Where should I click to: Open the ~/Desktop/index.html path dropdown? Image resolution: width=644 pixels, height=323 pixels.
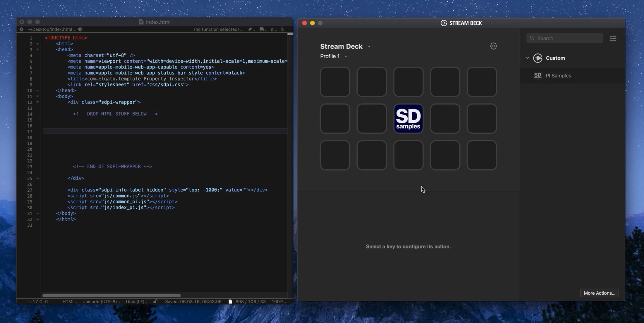(x=52, y=29)
